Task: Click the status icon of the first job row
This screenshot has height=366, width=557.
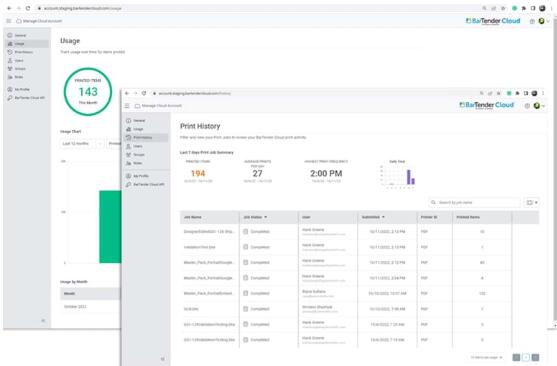Action: click(245, 231)
